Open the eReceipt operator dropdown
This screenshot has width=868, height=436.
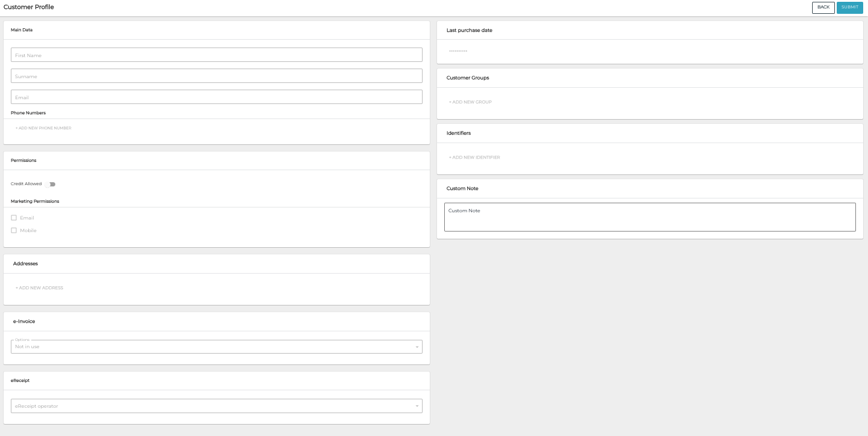coord(216,405)
